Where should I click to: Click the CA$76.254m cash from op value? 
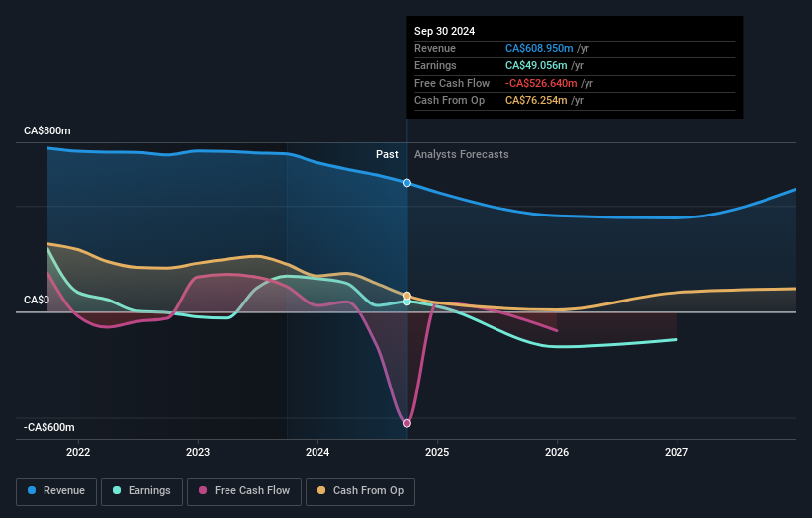(536, 101)
